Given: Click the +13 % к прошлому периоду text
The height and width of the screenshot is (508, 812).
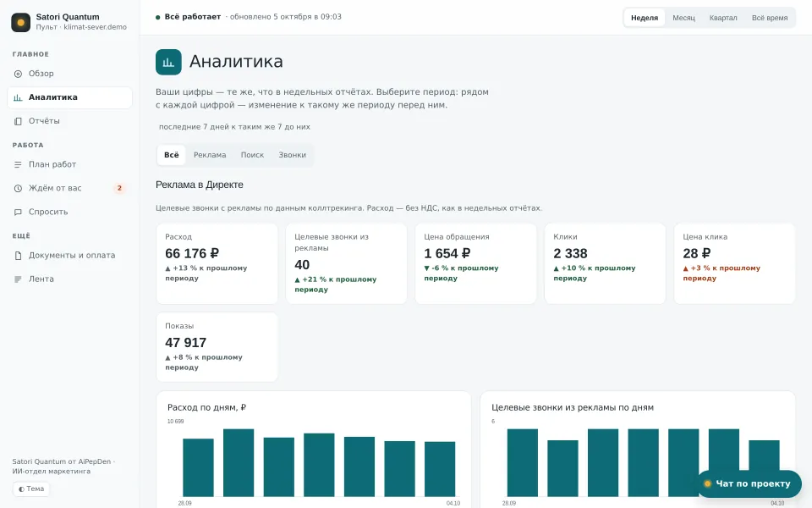Looking at the screenshot, I should tap(206, 273).
